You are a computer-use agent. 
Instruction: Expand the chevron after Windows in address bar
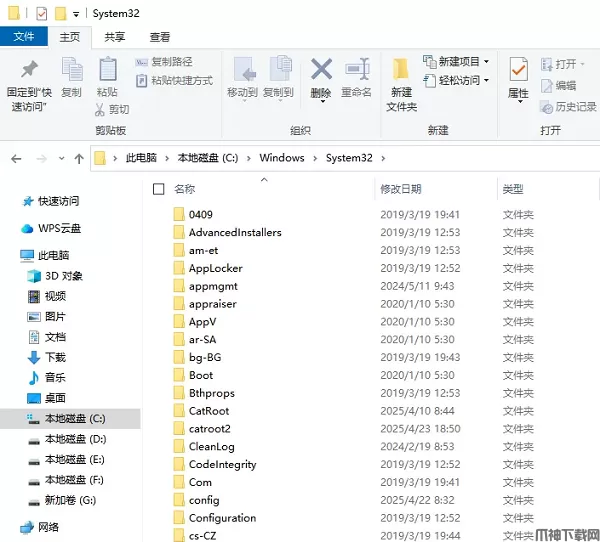click(x=315, y=158)
